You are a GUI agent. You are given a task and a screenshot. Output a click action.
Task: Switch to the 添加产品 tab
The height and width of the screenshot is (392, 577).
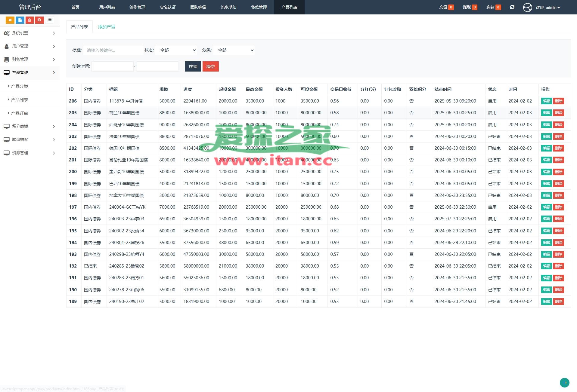[x=106, y=27]
